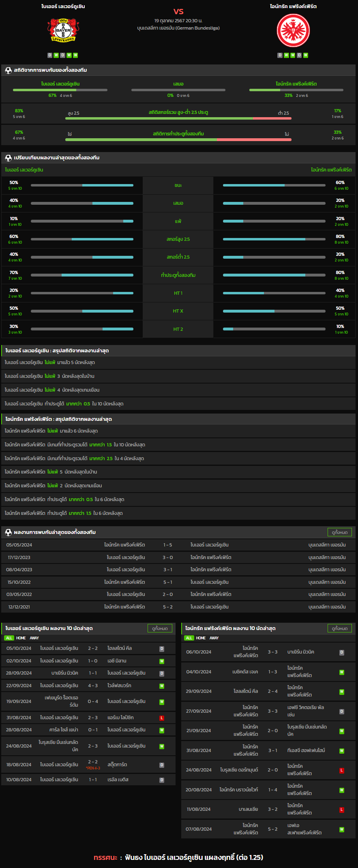This screenshot has height=868, width=358.
Task: Click soccer ball icon beside recent form comparison header
Action: point(8,158)
